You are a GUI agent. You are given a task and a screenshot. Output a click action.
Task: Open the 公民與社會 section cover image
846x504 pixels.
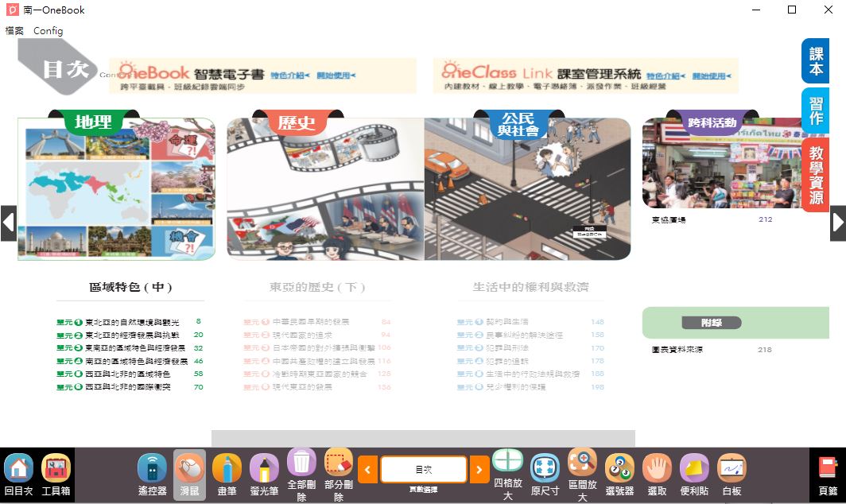click(x=528, y=188)
